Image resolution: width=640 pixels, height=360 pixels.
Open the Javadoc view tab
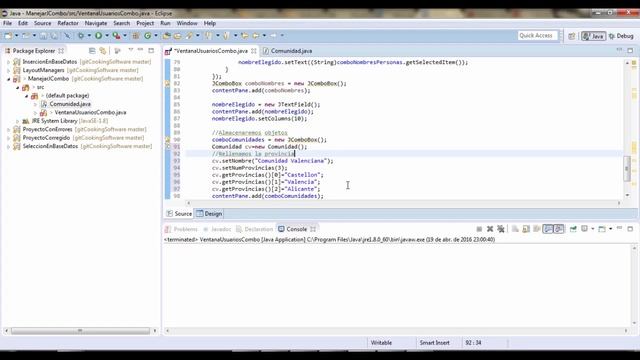point(217,229)
